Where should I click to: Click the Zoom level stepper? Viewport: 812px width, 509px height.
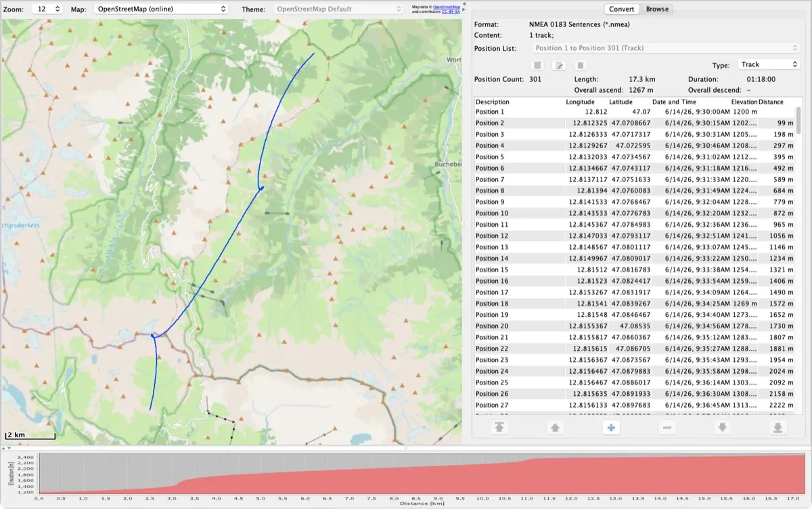pos(57,9)
